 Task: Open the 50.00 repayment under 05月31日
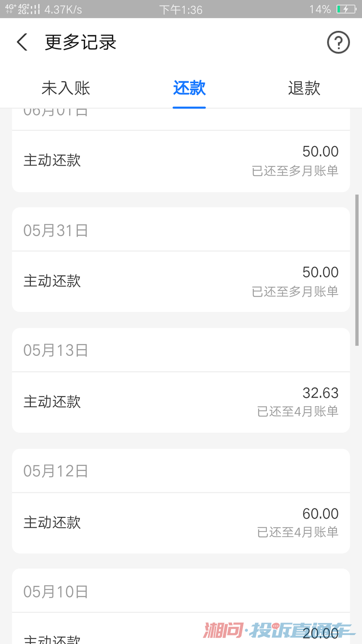click(181, 281)
